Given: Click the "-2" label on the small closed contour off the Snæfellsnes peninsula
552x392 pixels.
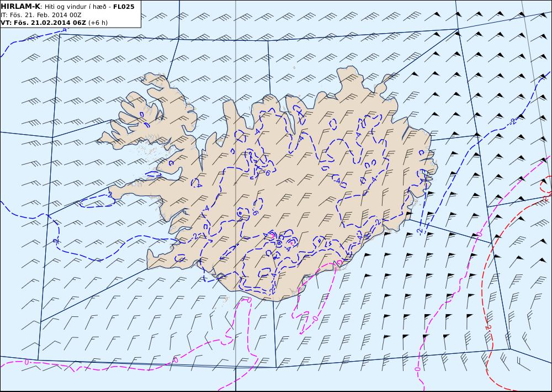Looking at the screenshot, I should pos(109,194).
